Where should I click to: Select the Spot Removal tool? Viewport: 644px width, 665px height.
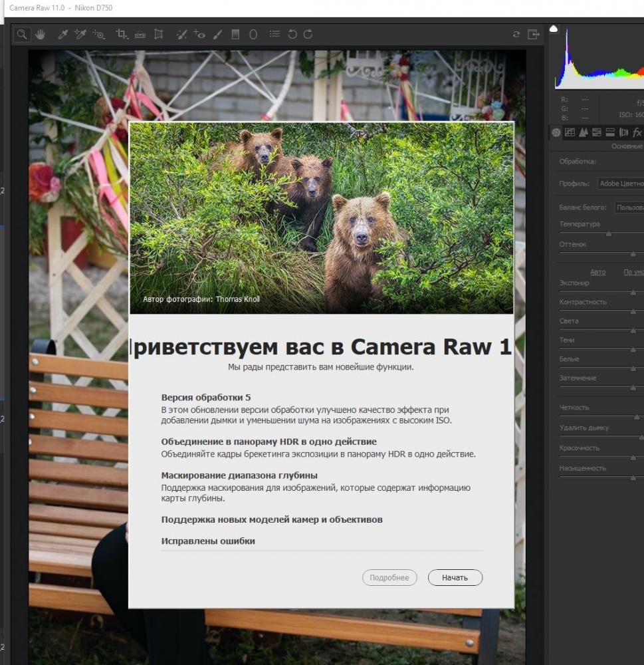click(x=182, y=35)
